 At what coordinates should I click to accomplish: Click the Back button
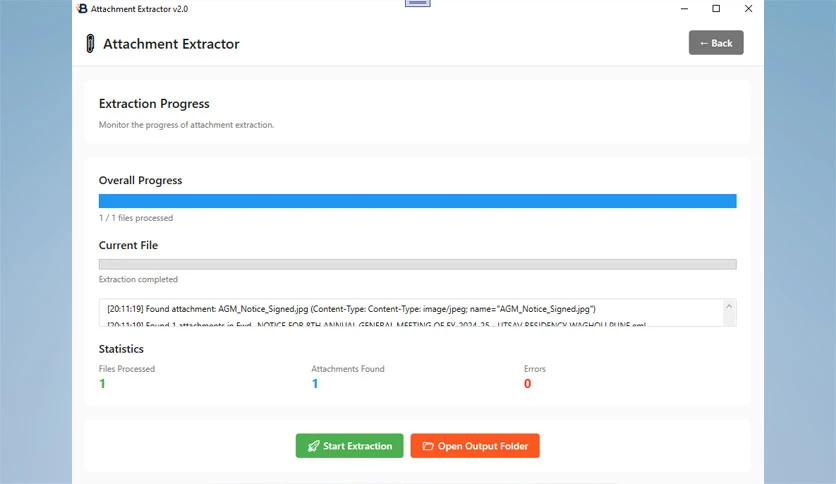coord(716,43)
